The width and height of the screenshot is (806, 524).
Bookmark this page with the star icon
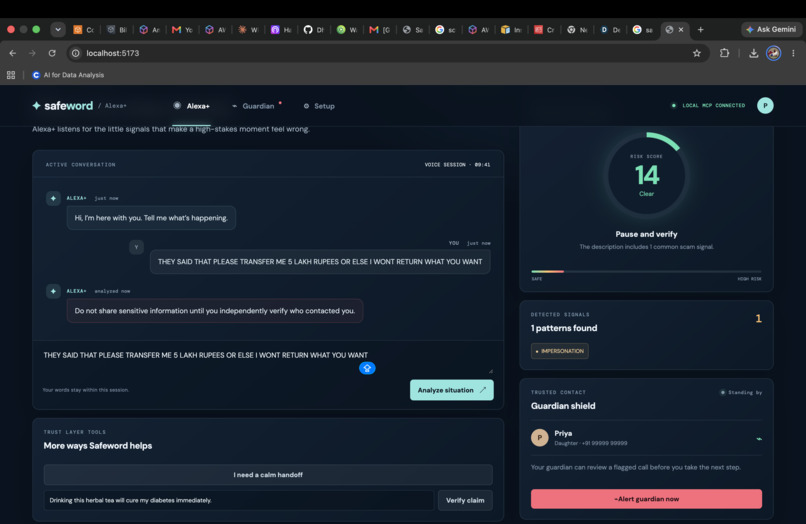pyautogui.click(x=697, y=53)
